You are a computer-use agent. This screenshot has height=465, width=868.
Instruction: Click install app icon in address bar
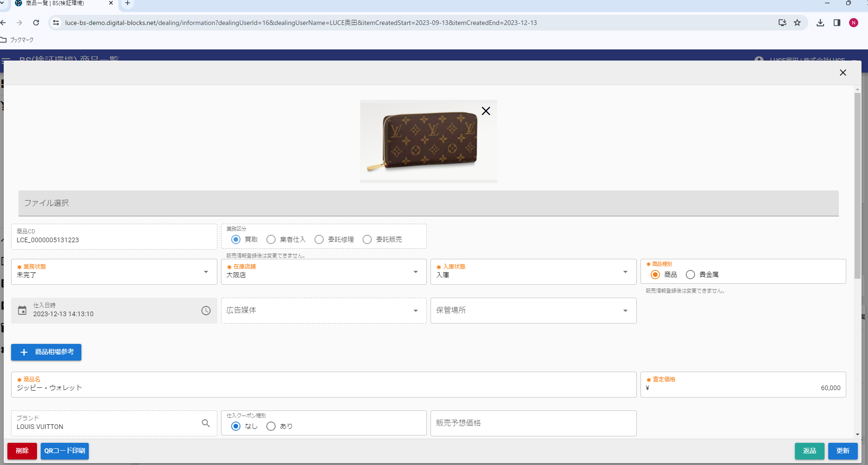click(782, 23)
